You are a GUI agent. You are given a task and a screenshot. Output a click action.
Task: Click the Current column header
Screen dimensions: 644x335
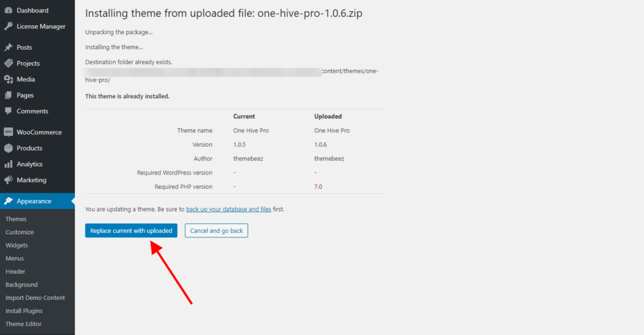(x=244, y=116)
